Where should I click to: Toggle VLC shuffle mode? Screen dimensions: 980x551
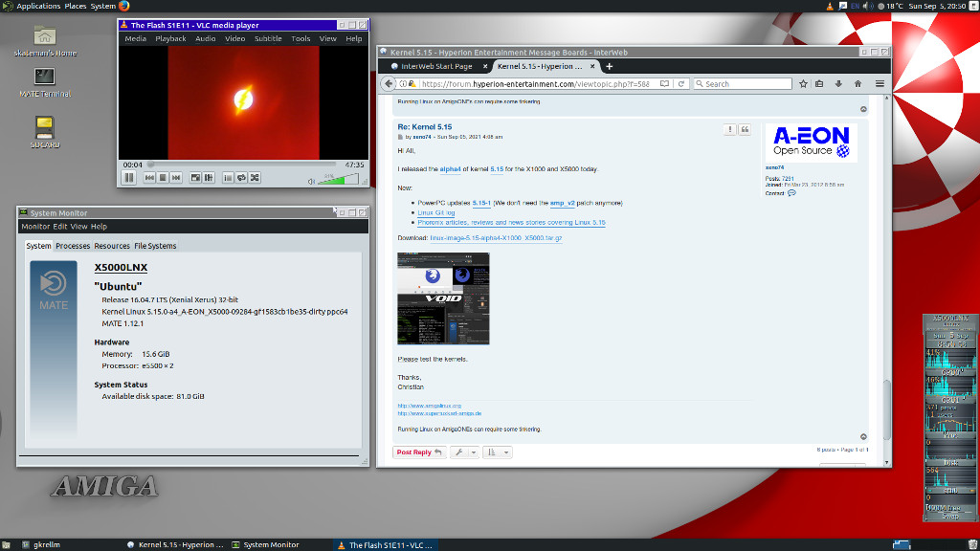[x=255, y=178]
